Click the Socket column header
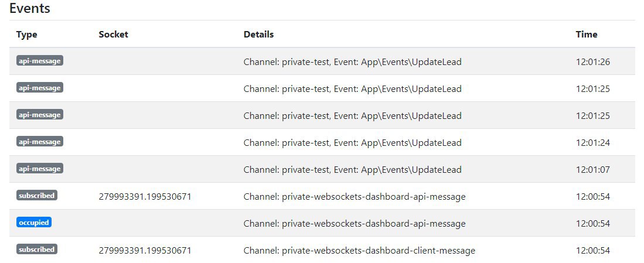This screenshot has width=644, height=263. coord(113,35)
